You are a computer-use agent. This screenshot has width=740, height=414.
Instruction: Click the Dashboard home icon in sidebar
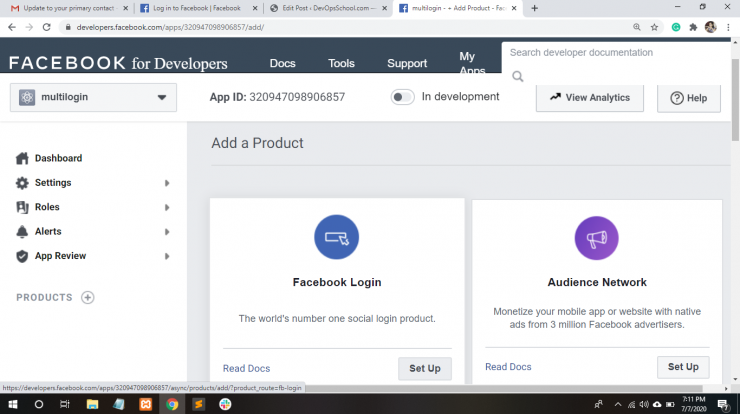point(22,158)
